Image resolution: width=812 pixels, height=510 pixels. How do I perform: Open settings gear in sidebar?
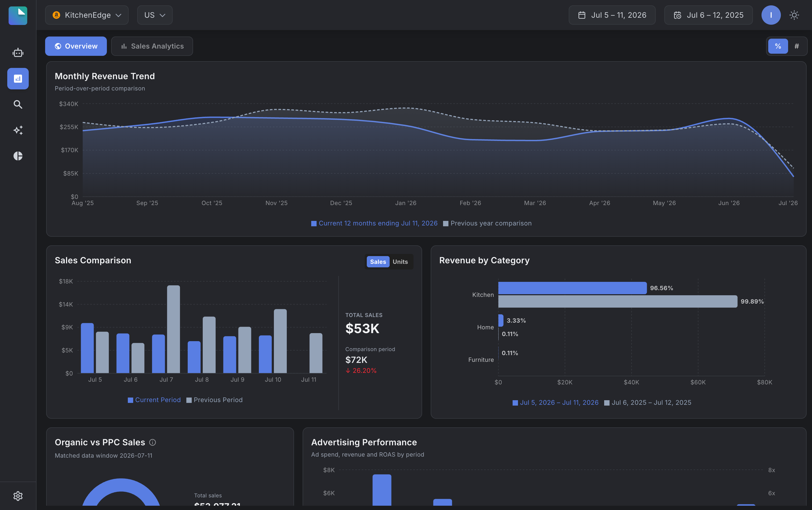18,496
